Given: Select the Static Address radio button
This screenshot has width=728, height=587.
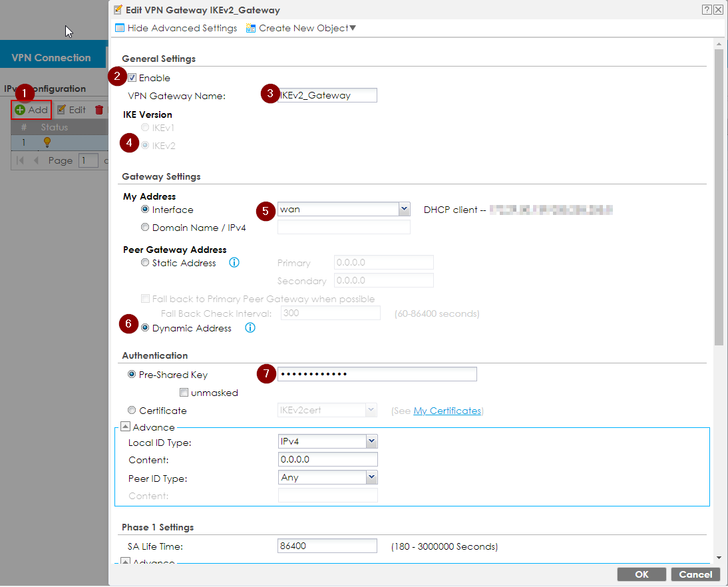Looking at the screenshot, I should 145,263.
